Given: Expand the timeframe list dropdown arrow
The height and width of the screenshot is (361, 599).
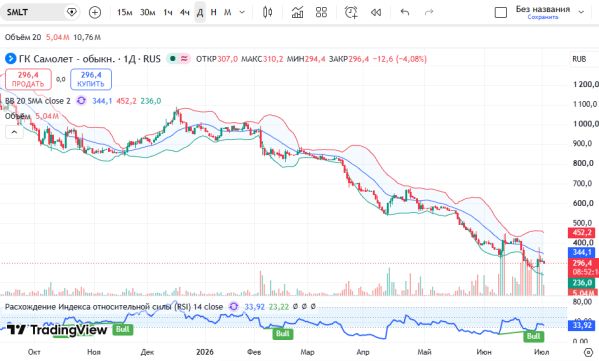Looking at the screenshot, I should point(242,12).
